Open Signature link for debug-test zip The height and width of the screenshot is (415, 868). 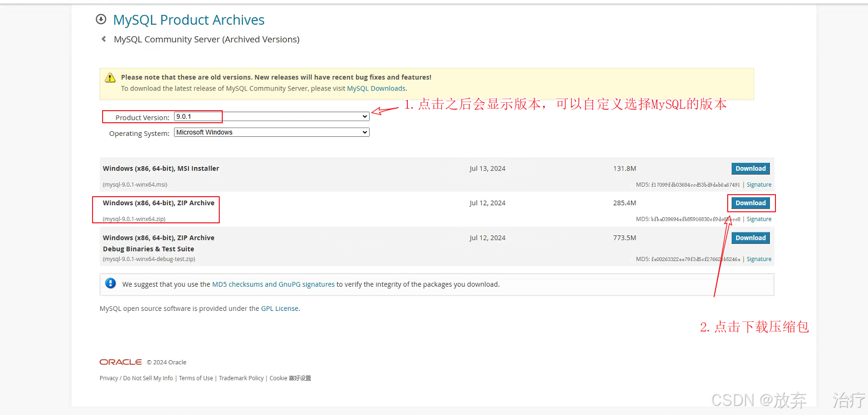point(759,259)
